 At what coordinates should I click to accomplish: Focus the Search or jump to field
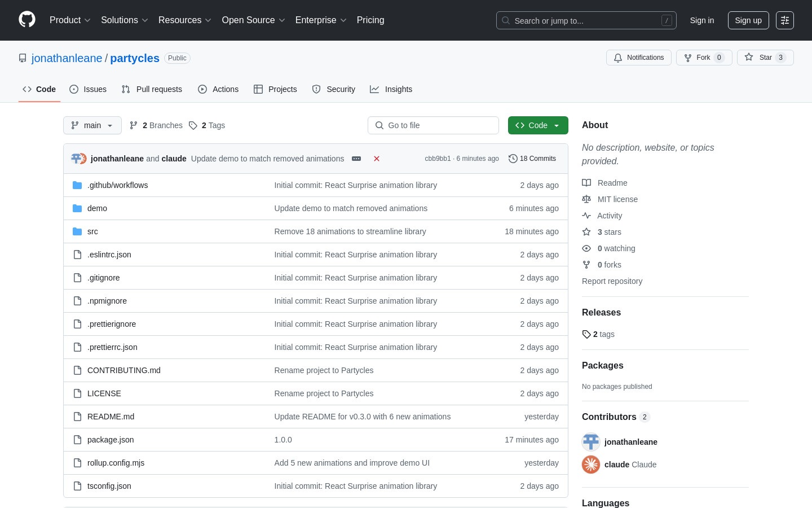coord(586,20)
